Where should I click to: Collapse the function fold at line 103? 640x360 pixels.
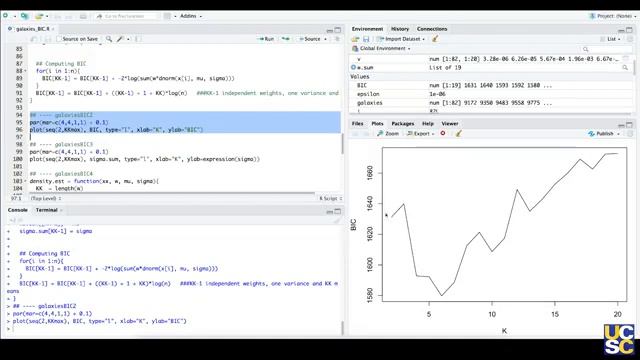[x=25, y=181]
